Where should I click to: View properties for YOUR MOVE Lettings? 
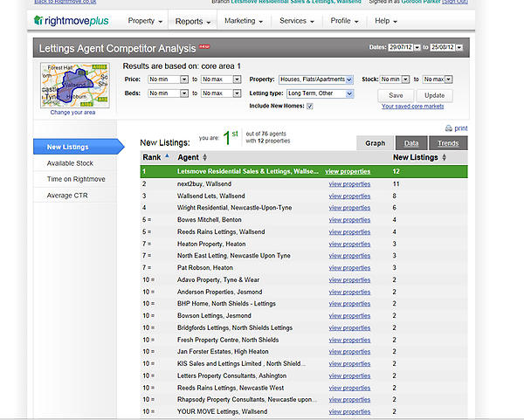point(349,411)
